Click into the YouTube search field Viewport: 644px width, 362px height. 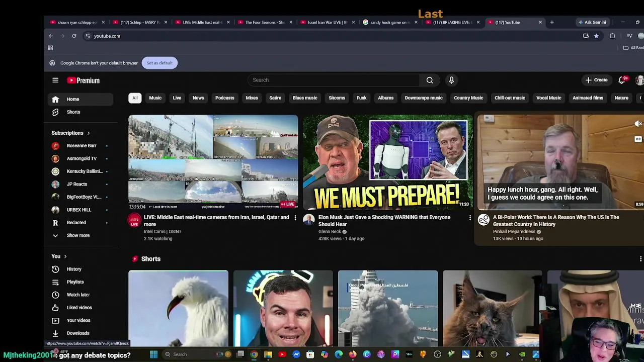[x=333, y=80]
